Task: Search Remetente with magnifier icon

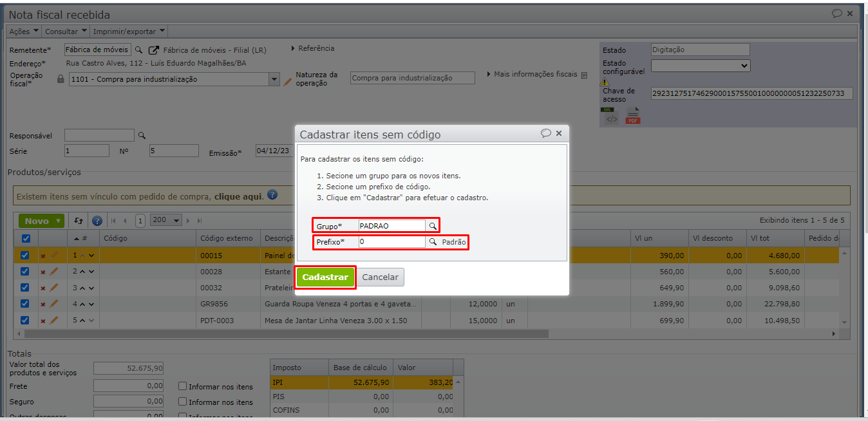Action: 138,50
